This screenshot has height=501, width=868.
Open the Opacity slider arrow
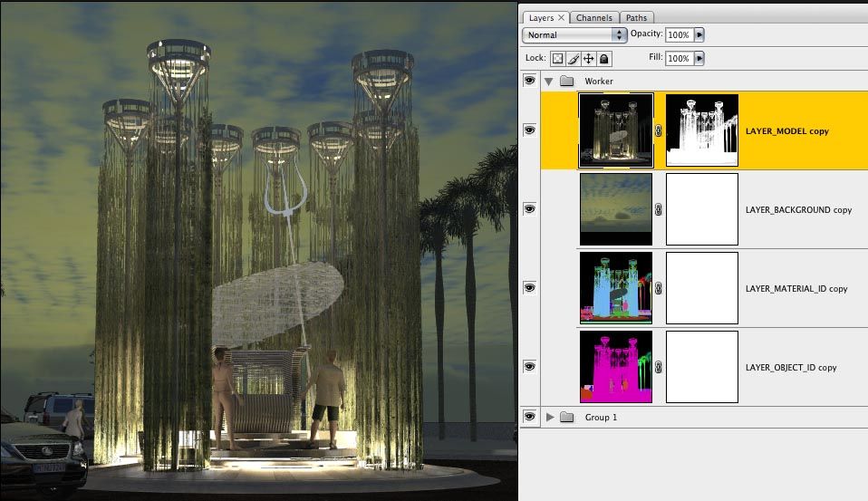coord(699,34)
